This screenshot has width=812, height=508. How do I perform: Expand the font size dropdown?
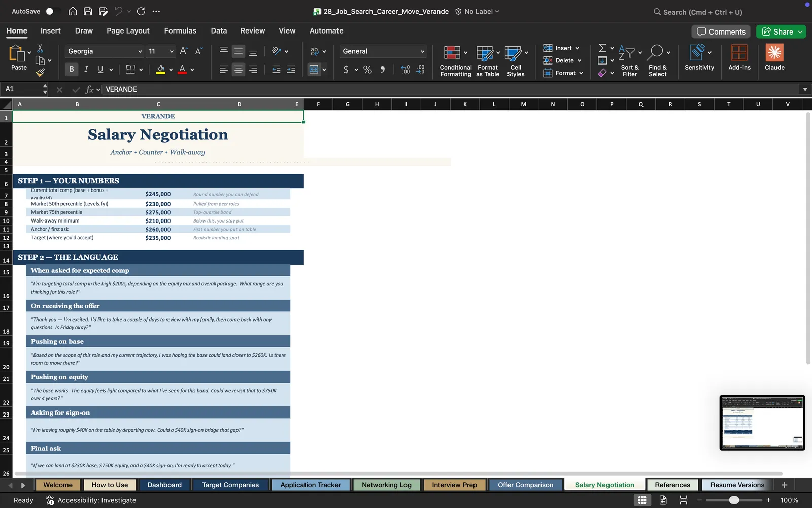coord(172,51)
